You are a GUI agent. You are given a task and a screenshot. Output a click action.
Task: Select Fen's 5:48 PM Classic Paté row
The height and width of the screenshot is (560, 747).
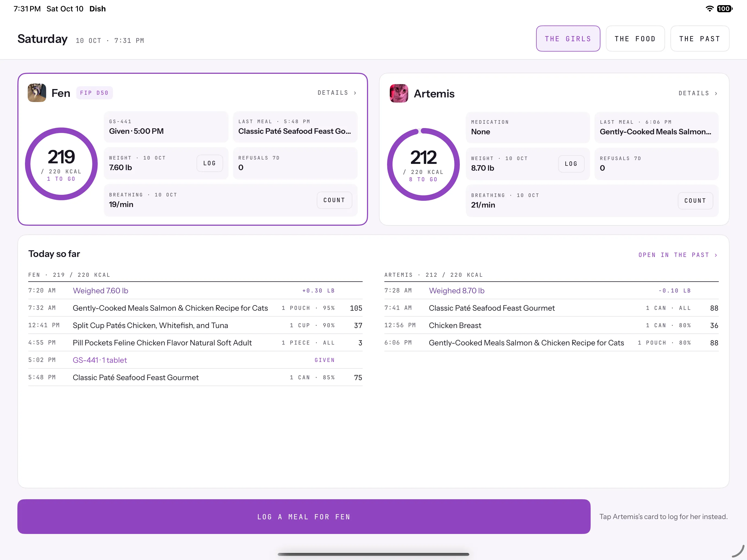click(195, 377)
